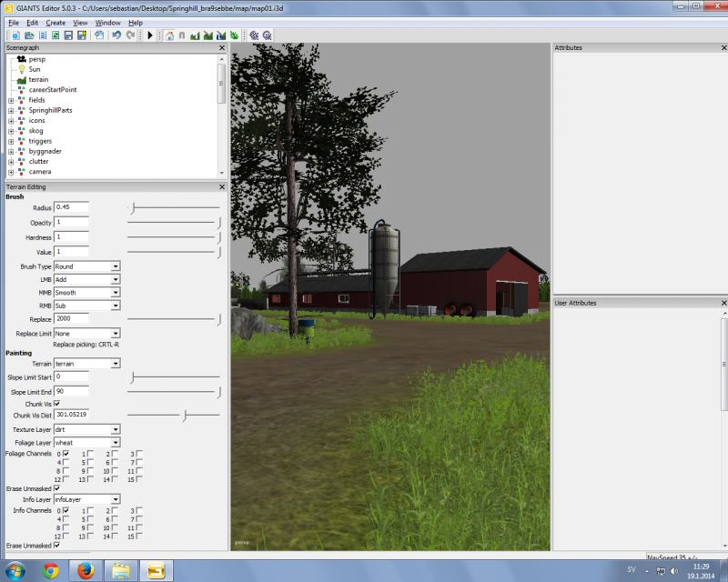Click the persp camera icon in Scenegraph
Image resolution: width=728 pixels, height=582 pixels.
pos(21,59)
